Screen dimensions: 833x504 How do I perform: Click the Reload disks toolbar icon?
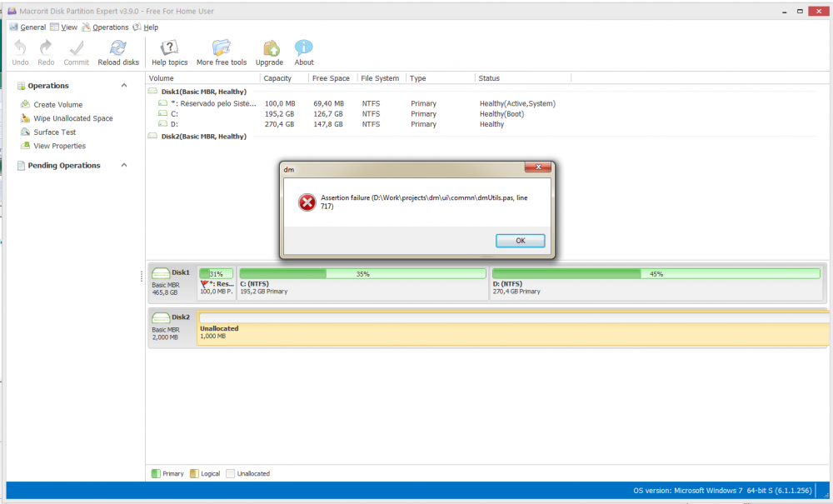point(118,48)
